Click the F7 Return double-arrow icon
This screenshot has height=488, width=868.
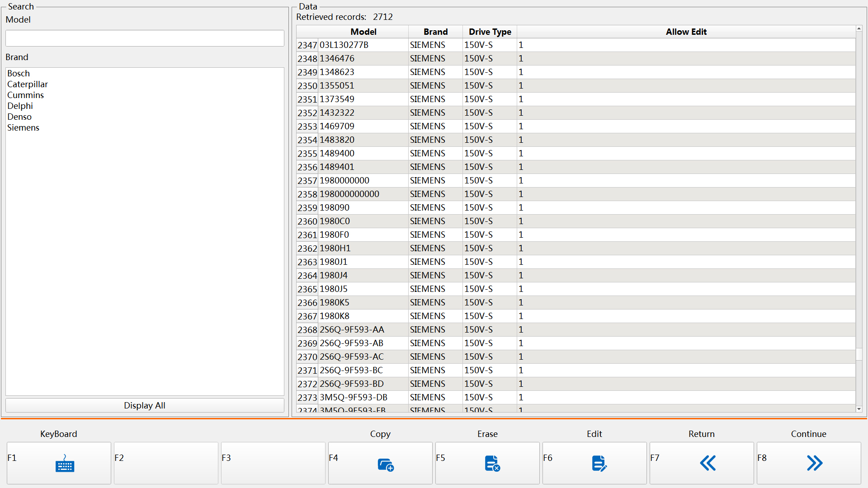(x=708, y=463)
